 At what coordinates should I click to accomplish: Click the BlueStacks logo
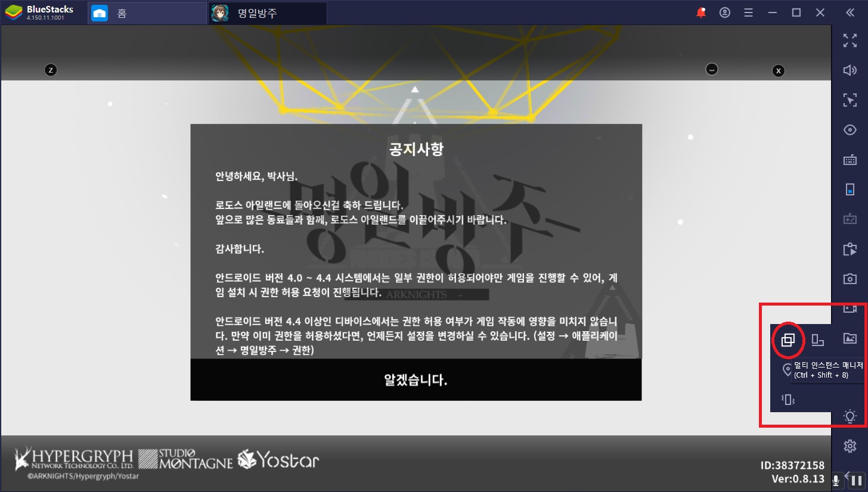click(x=13, y=13)
